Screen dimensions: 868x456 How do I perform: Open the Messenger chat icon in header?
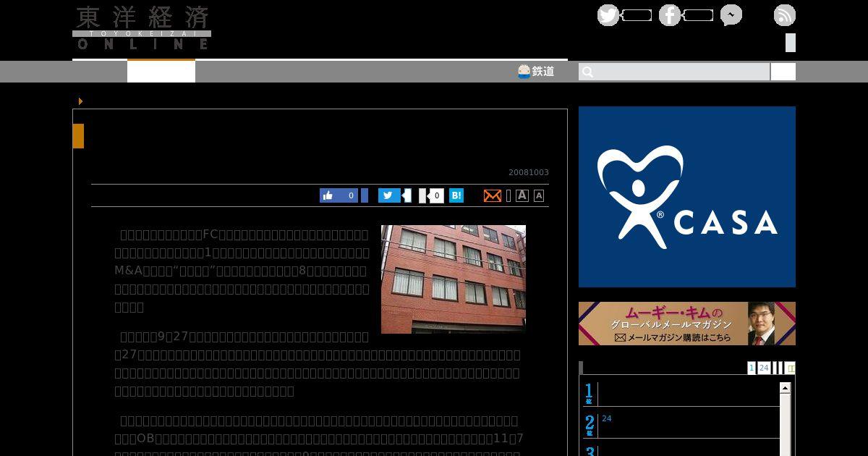(x=731, y=15)
